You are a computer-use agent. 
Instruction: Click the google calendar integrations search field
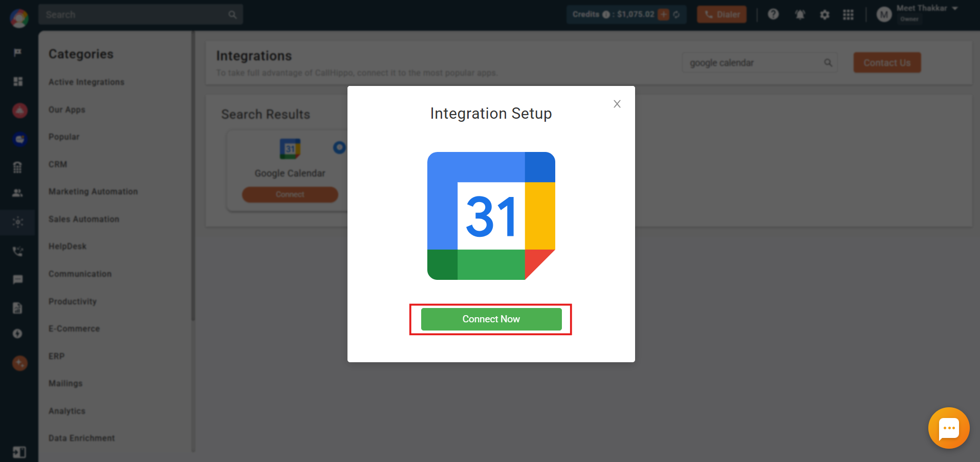tap(760, 62)
